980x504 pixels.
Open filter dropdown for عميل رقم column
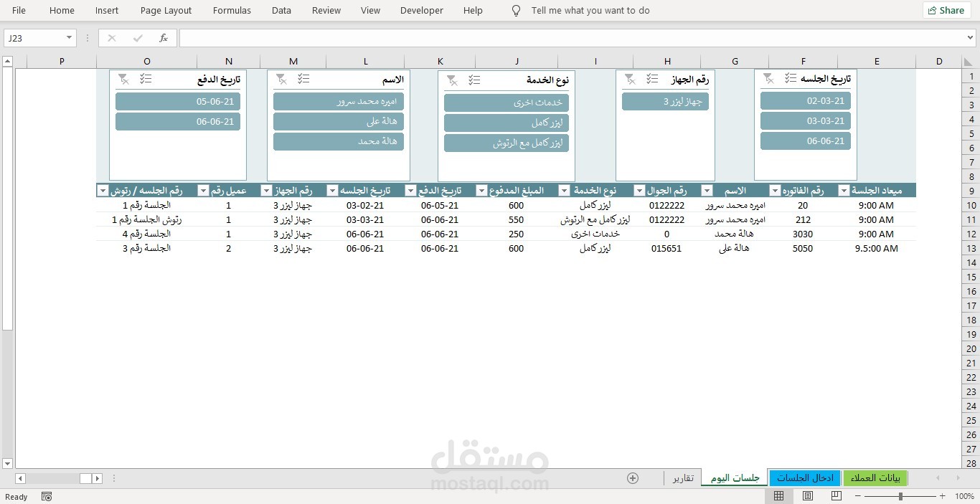(x=203, y=191)
